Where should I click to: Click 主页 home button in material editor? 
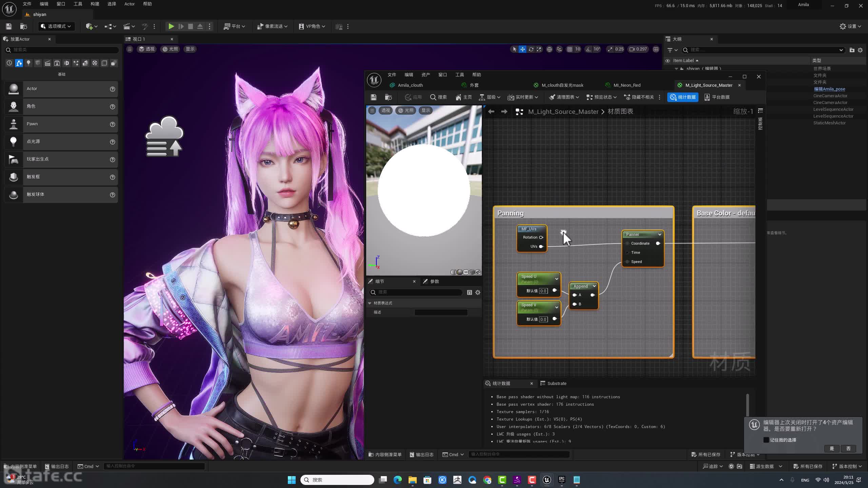pyautogui.click(x=463, y=97)
